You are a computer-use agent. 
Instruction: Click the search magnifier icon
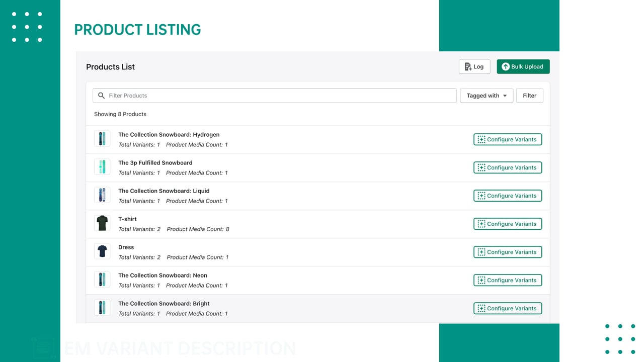click(x=101, y=96)
